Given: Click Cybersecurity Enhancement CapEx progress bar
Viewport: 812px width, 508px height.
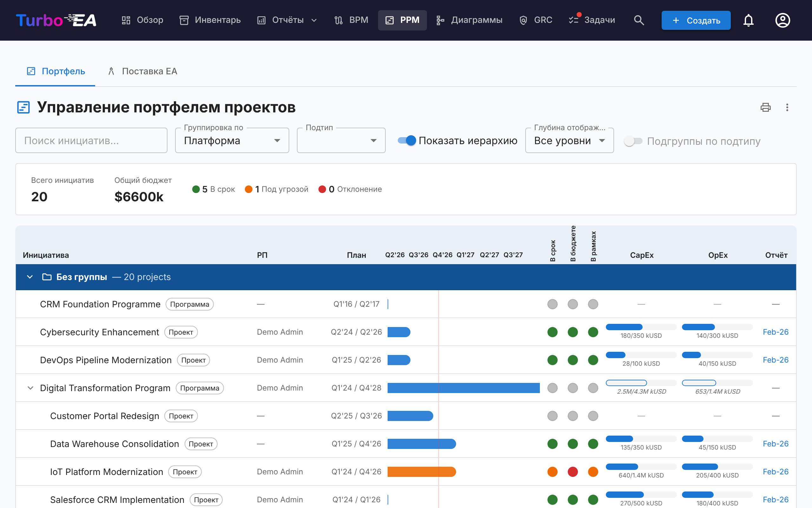Looking at the screenshot, I should (x=641, y=327).
